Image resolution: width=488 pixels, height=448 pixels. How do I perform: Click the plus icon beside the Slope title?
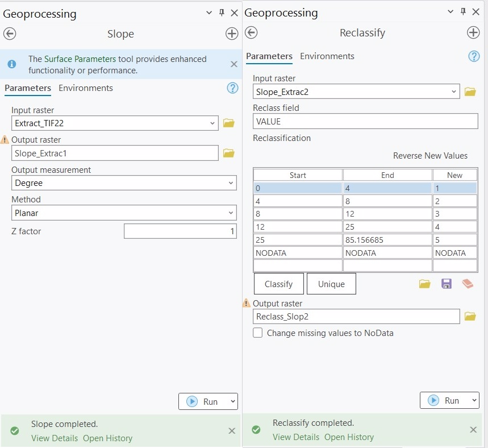[232, 34]
